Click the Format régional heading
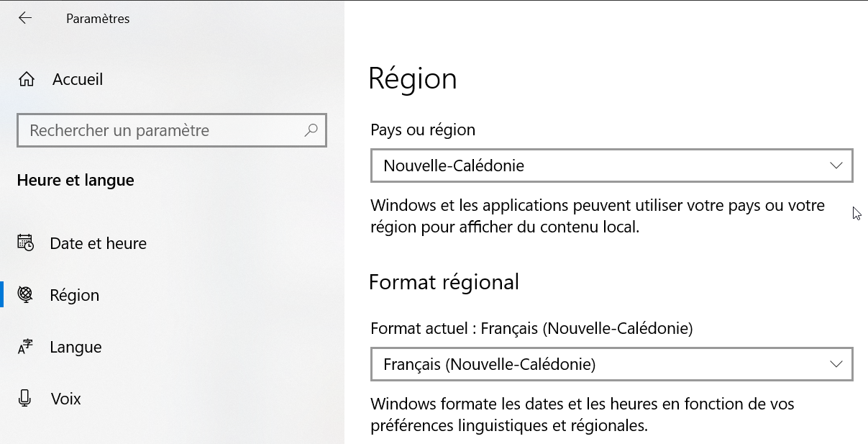 (x=444, y=281)
